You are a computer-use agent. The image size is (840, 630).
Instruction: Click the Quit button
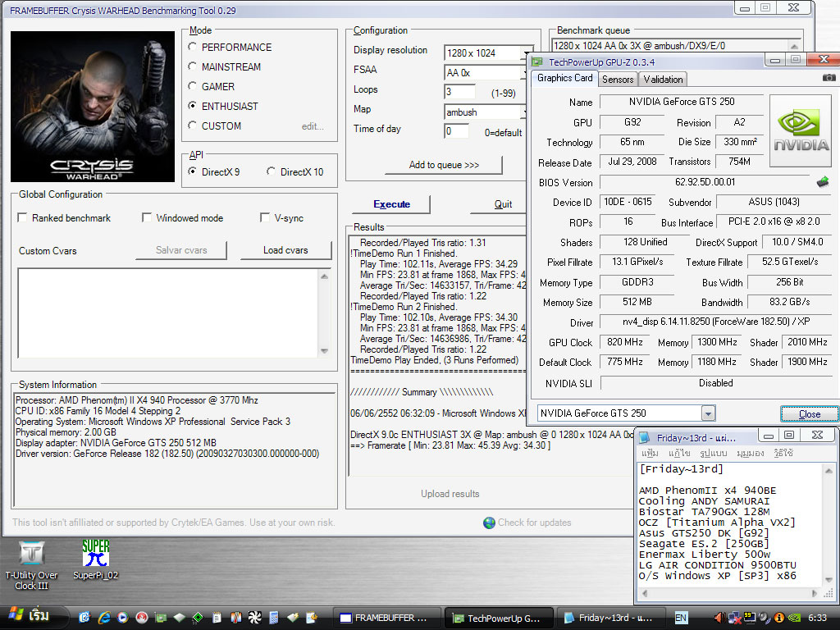pyautogui.click(x=503, y=204)
